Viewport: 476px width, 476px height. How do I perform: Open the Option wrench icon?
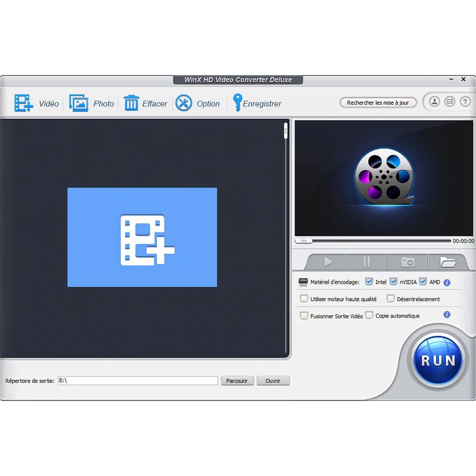(184, 103)
